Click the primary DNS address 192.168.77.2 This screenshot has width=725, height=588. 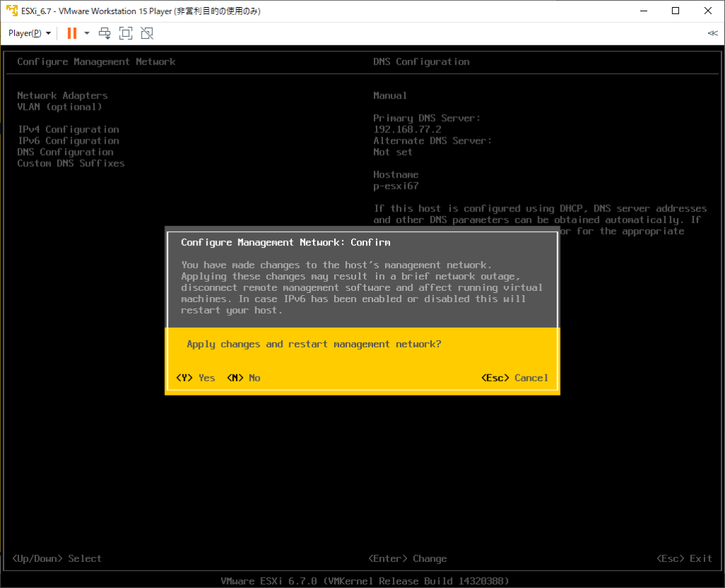(x=407, y=129)
